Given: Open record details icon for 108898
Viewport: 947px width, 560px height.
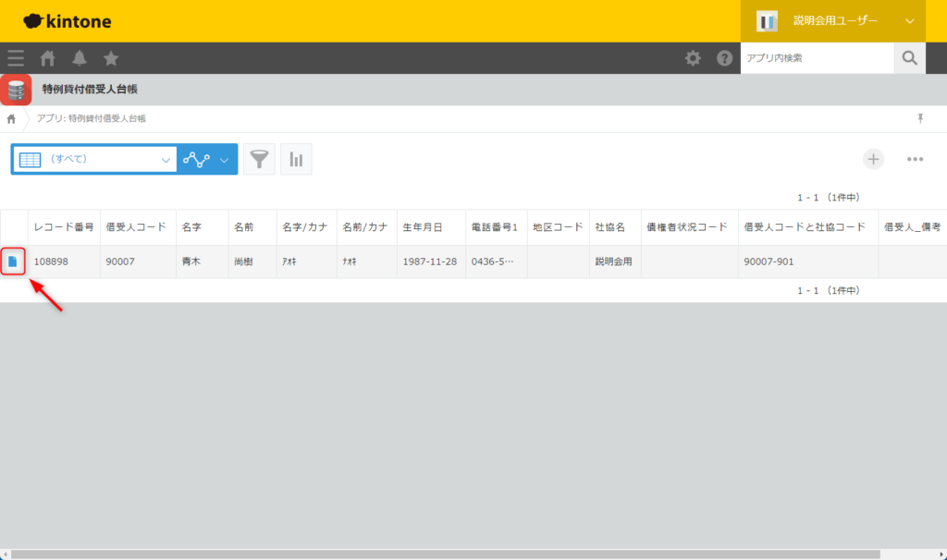Looking at the screenshot, I should tap(13, 262).
